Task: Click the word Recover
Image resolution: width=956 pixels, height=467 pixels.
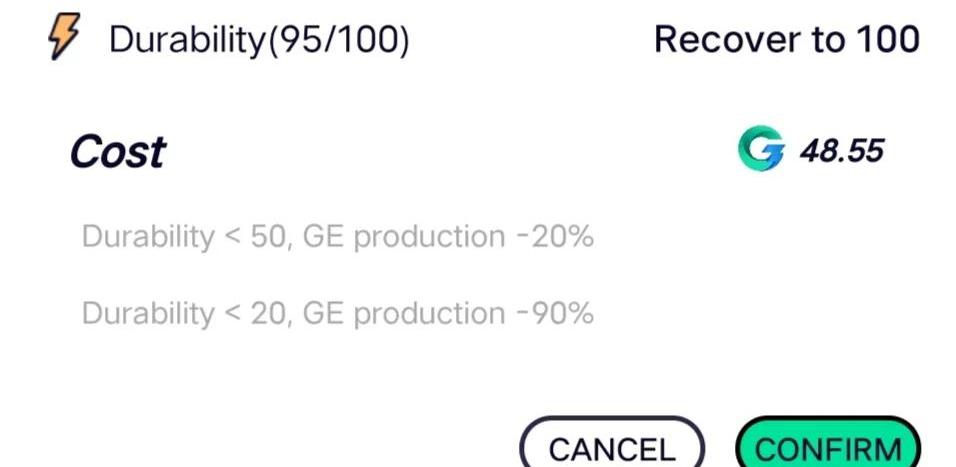Action: pyautogui.click(x=720, y=40)
